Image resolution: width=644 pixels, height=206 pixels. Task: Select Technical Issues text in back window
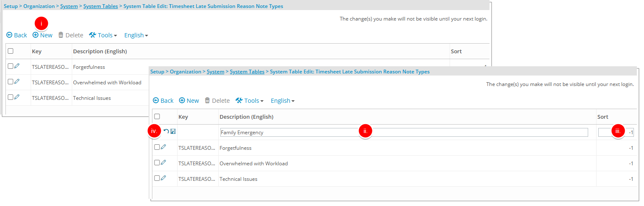pos(92,98)
